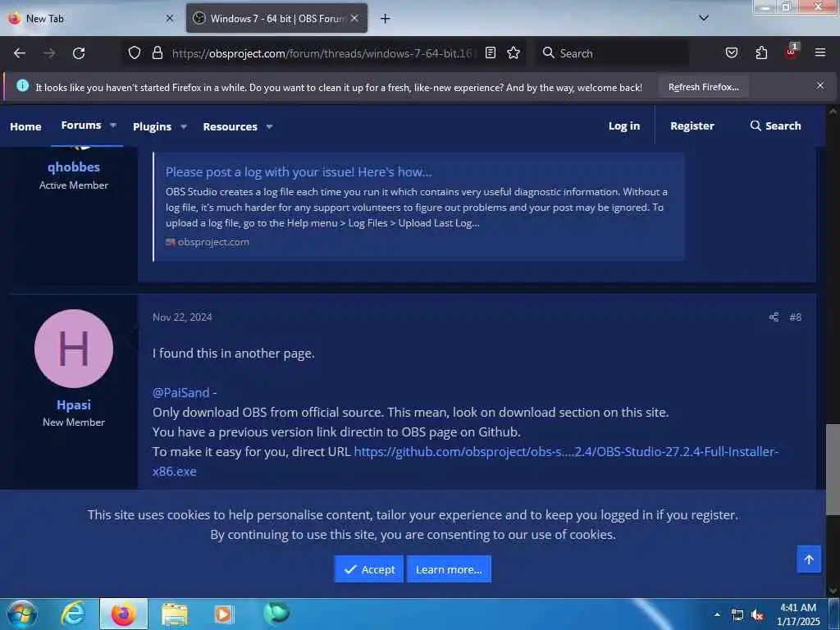Launch Internet Explorer from taskbar

73,614
